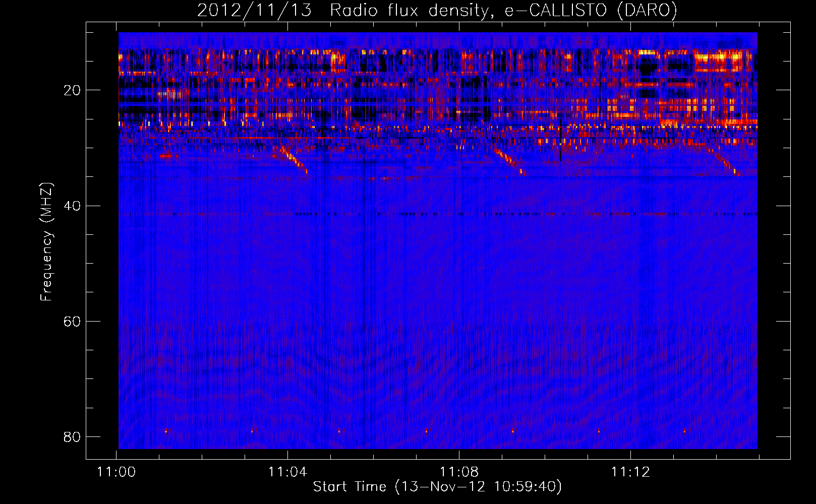Viewport: 816px width, 504px height.
Task: Click the "Start Time (13-Nov-12 10:59:40)" label
Action: pos(437,486)
